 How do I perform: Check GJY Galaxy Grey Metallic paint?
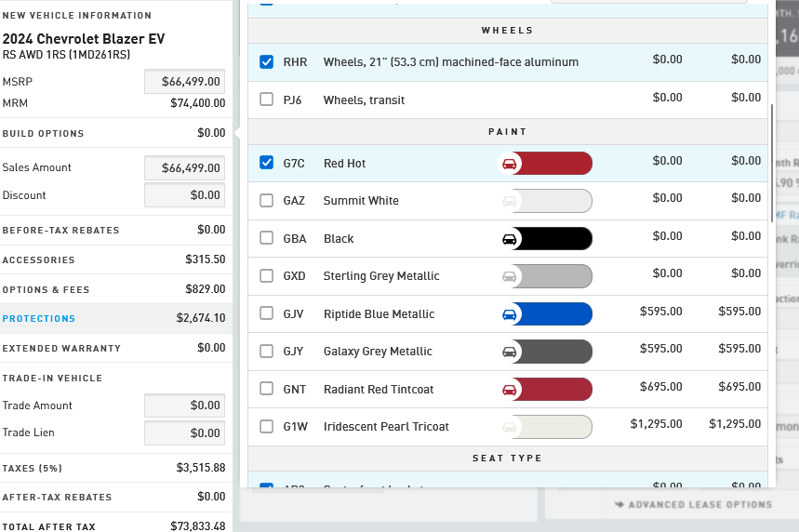pos(267,351)
